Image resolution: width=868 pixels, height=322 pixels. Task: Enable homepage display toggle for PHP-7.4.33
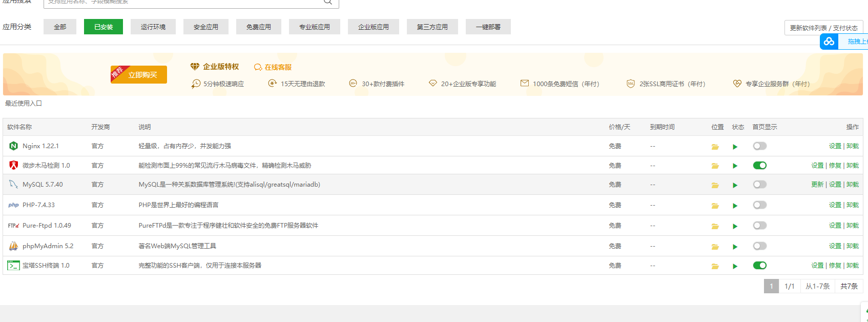click(x=759, y=205)
